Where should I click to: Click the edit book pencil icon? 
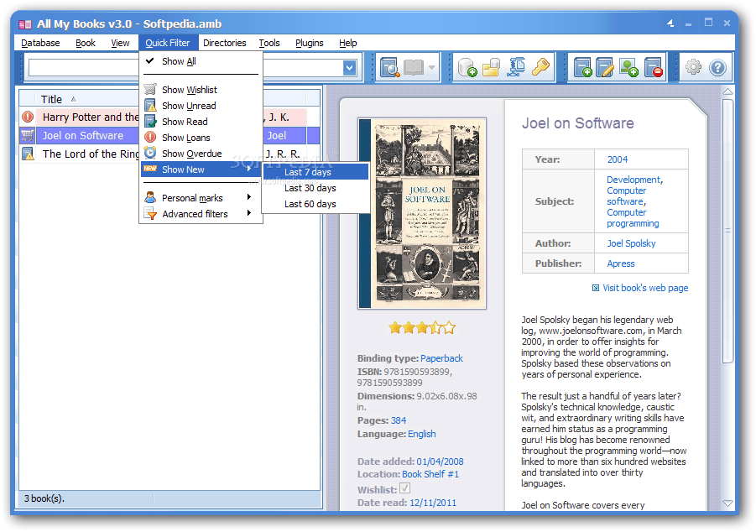[605, 67]
